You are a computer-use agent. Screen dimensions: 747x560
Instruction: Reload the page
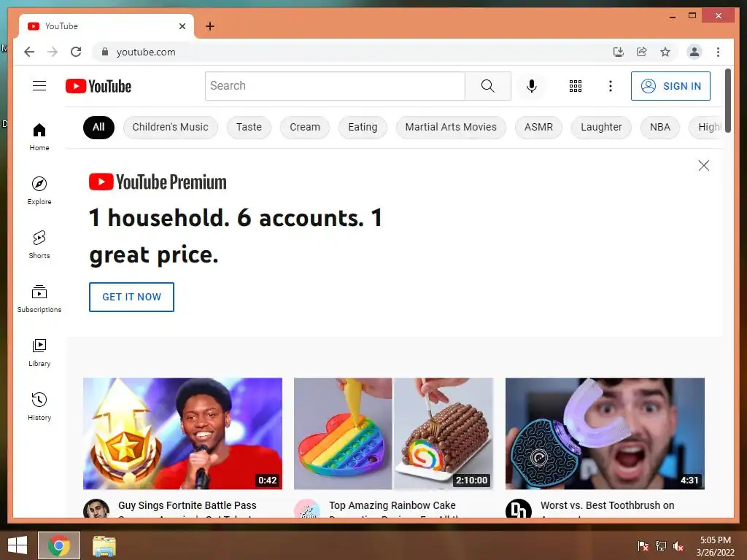click(76, 52)
